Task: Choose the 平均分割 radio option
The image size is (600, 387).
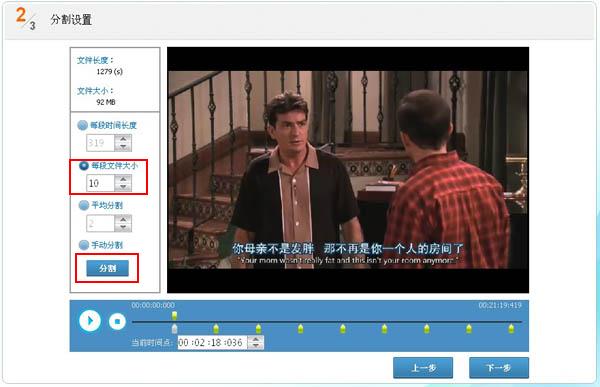Action: click(83, 206)
